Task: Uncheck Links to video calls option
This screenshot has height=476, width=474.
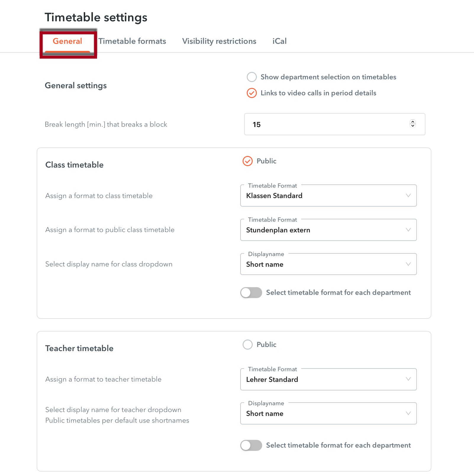Action: [x=252, y=93]
